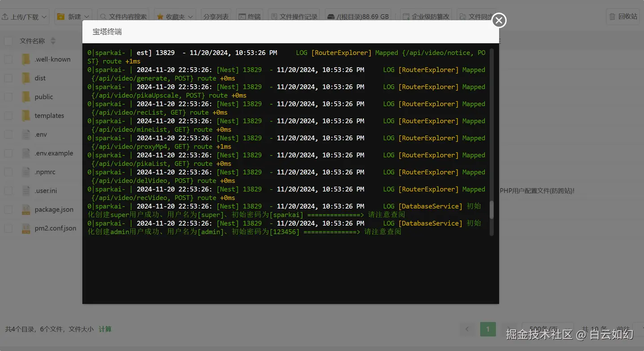The image size is (644, 351).
Task: Click the trash icon for 回收站
Action: pyautogui.click(x=612, y=16)
